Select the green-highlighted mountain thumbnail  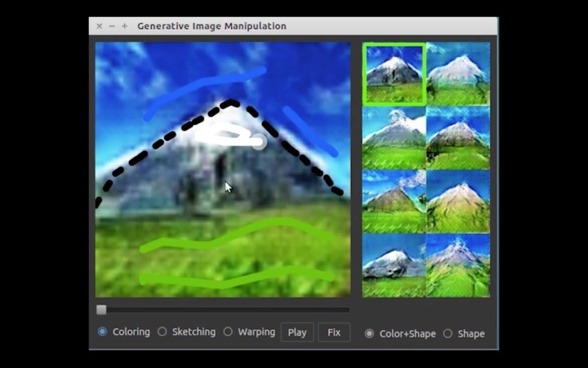click(x=394, y=74)
